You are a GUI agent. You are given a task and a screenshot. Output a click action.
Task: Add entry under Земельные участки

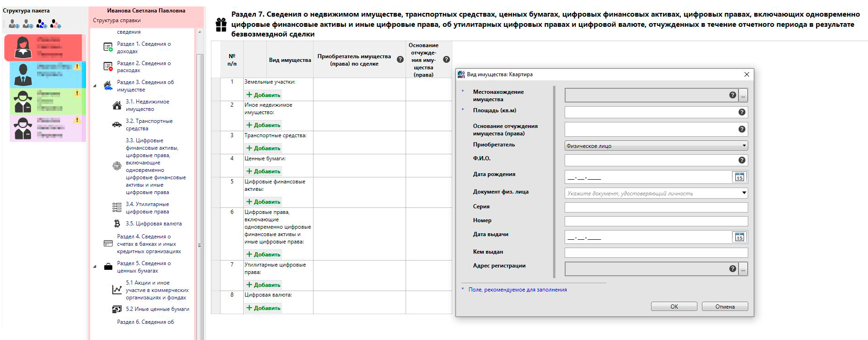pyautogui.click(x=263, y=95)
